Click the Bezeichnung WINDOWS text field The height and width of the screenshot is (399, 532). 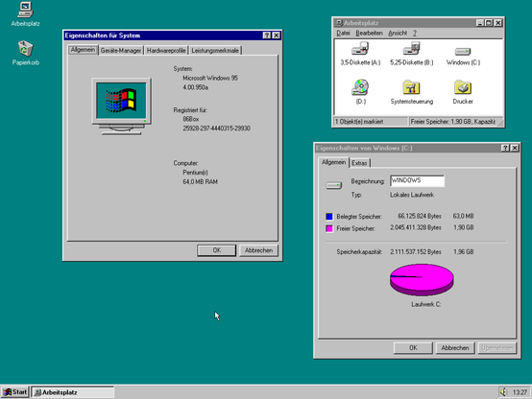tap(417, 180)
